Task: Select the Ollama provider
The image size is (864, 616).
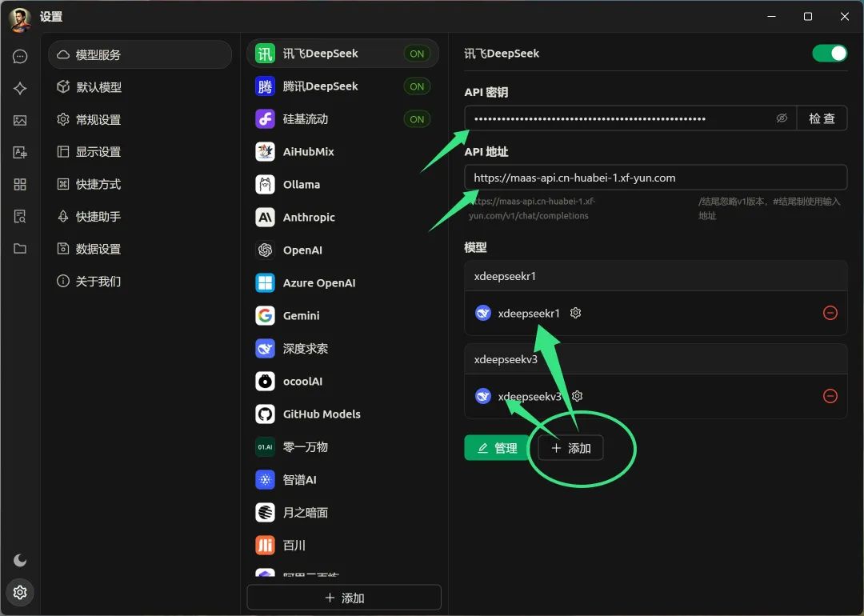Action: tap(342, 185)
